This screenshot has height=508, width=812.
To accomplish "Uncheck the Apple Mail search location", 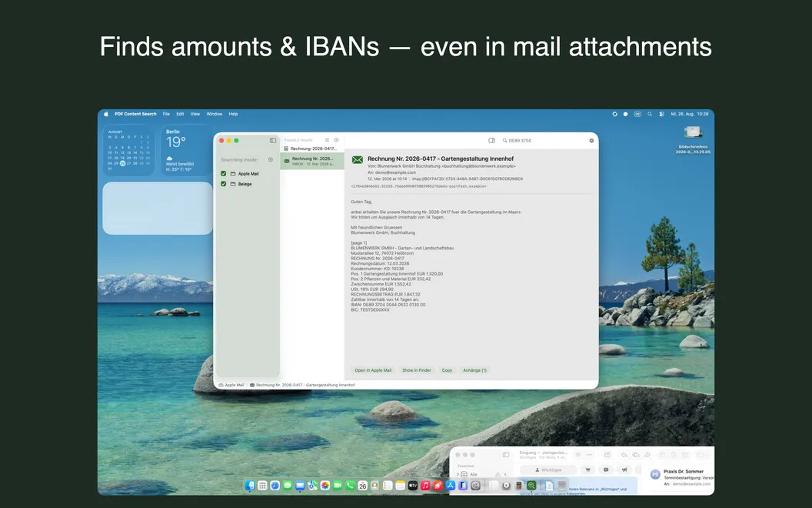I will [223, 174].
